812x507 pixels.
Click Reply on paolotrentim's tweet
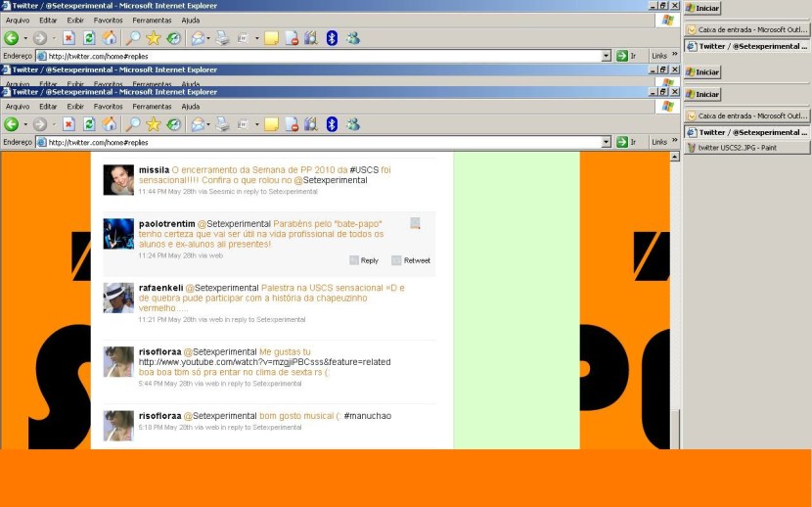pos(364,260)
